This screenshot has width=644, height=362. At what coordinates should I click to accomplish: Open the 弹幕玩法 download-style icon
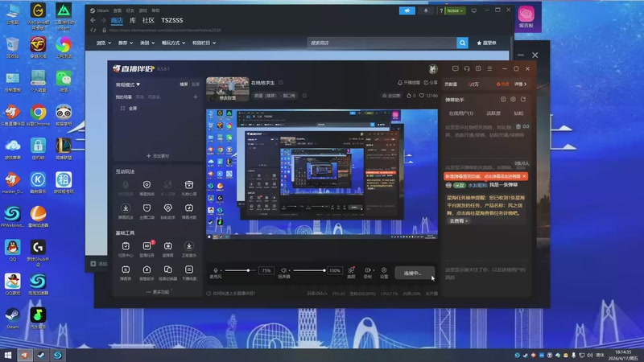click(126, 208)
